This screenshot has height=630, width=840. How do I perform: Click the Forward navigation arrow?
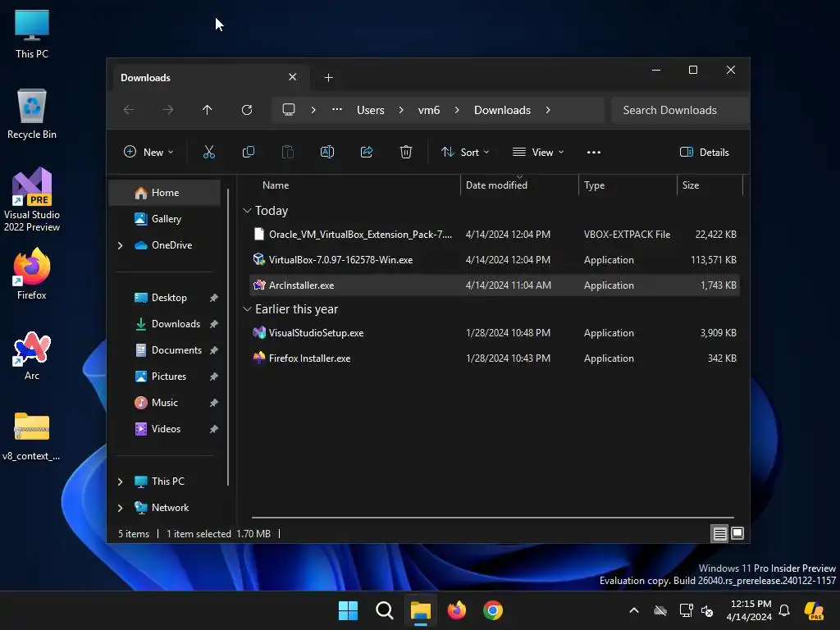[x=167, y=110]
